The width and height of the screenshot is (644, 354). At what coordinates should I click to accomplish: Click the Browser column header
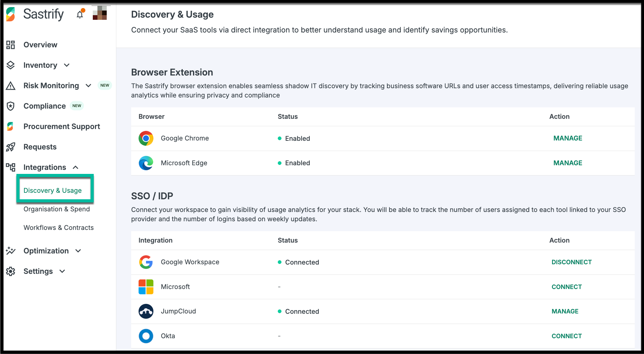tap(151, 117)
